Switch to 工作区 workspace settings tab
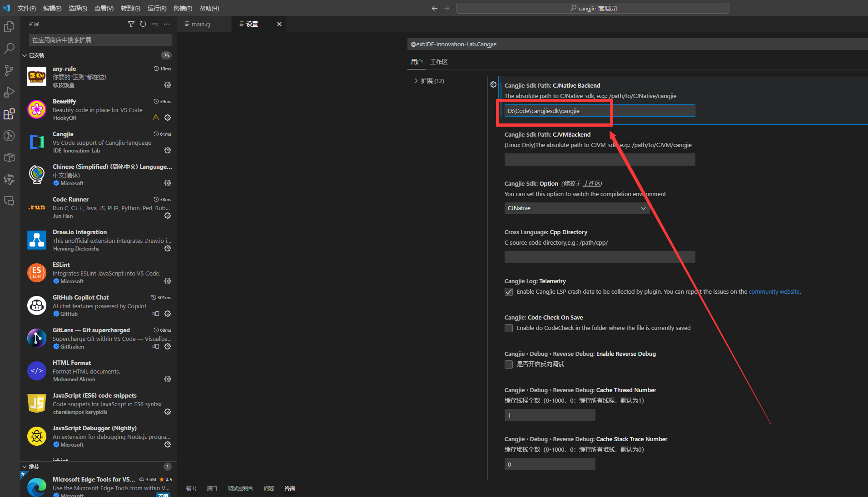 click(439, 62)
